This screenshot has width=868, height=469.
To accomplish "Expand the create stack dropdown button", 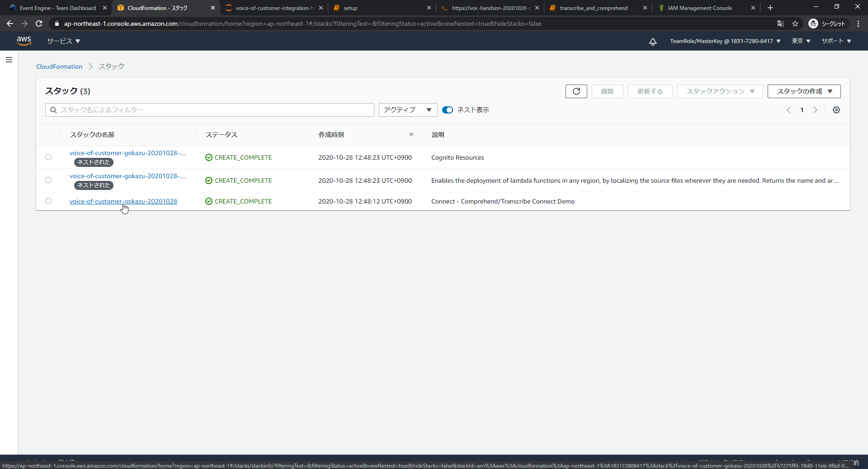I will (804, 91).
